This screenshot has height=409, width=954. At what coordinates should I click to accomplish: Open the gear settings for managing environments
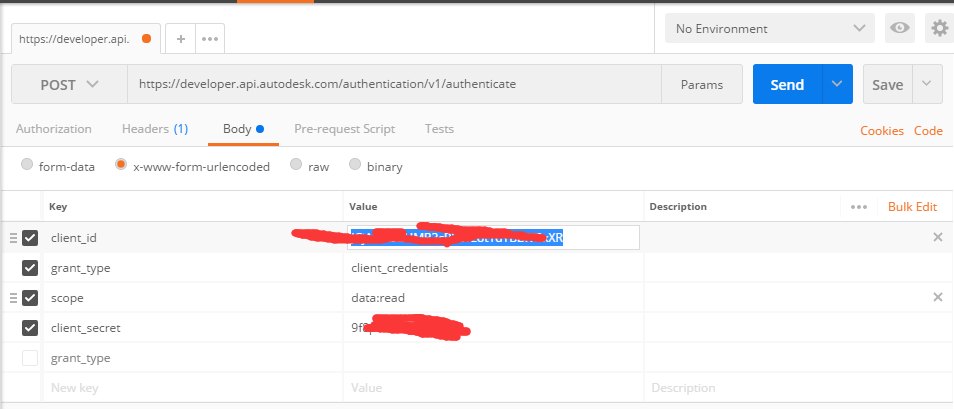[x=939, y=28]
